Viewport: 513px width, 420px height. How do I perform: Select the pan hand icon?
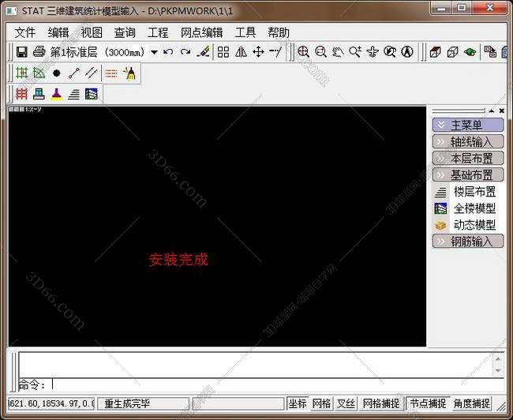(338, 52)
